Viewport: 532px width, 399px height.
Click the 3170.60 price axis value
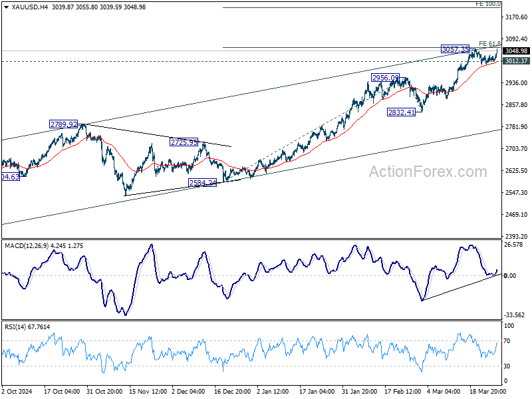[516, 17]
